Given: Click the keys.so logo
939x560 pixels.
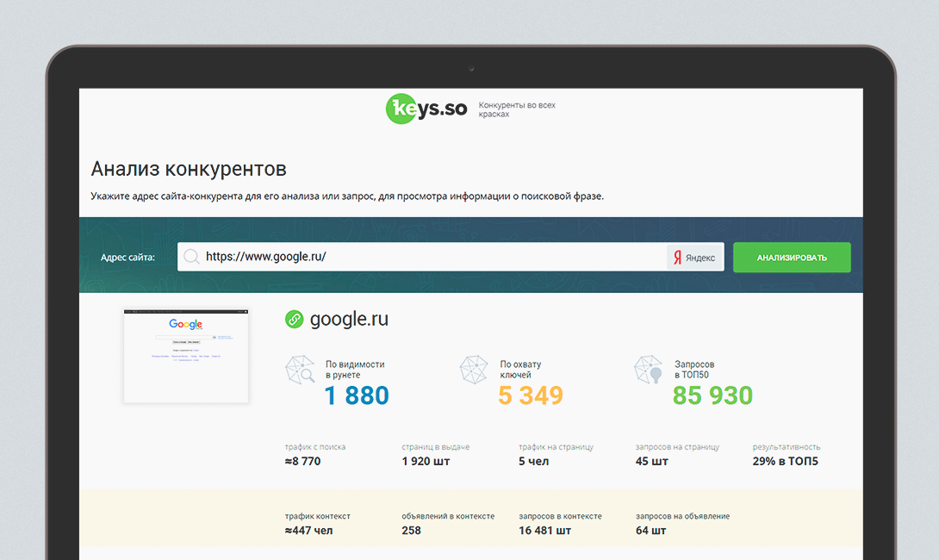Looking at the screenshot, I should click(426, 109).
